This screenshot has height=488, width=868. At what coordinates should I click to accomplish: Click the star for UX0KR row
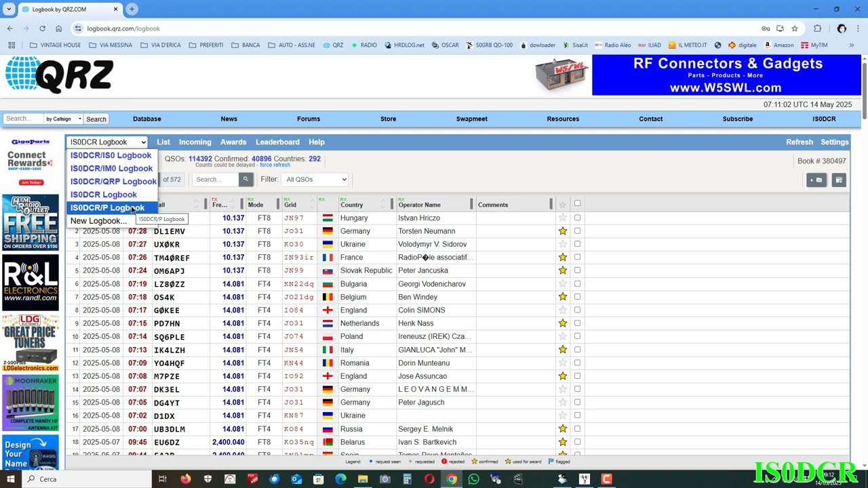562,244
